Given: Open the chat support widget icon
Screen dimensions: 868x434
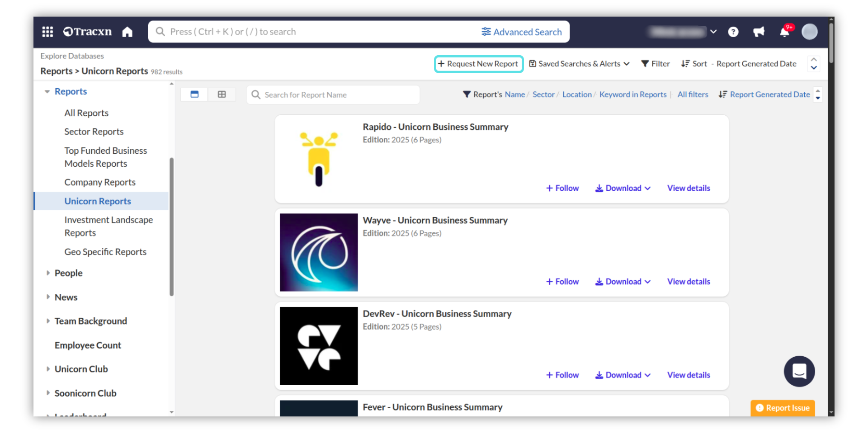Looking at the screenshot, I should click(799, 371).
